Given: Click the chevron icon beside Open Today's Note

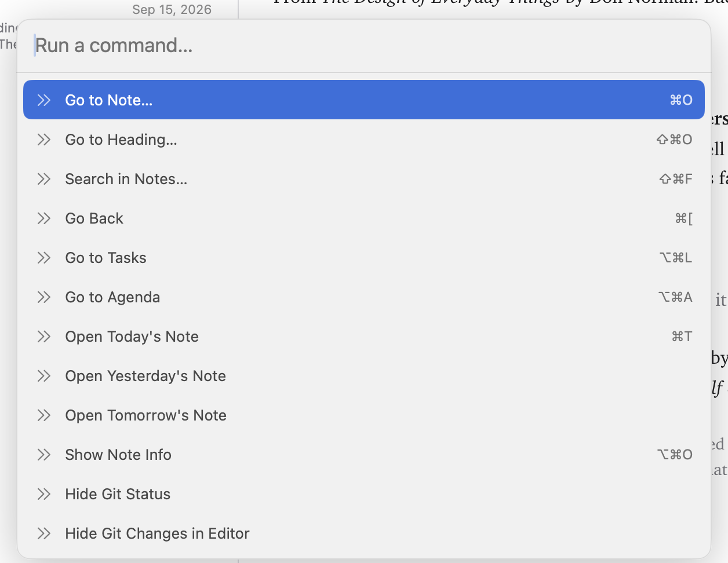Looking at the screenshot, I should coord(44,337).
